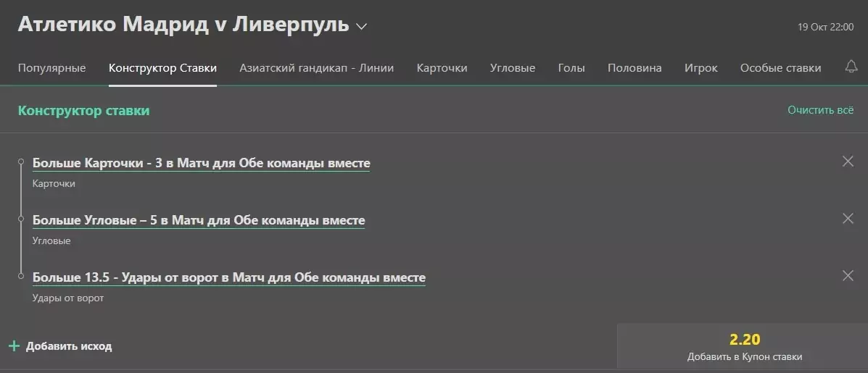Click the Конструктор ставки section heading
The height and width of the screenshot is (373, 868).
(84, 111)
